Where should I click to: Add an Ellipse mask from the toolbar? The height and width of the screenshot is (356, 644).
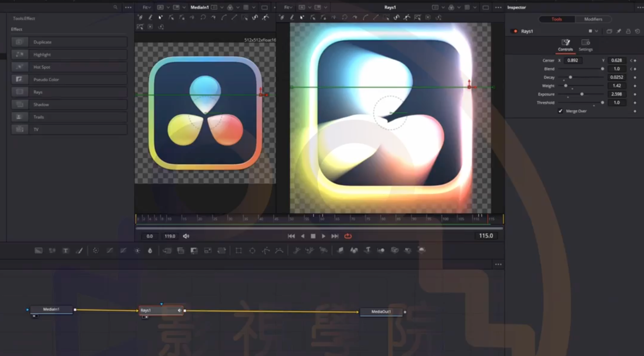pyautogui.click(x=252, y=250)
